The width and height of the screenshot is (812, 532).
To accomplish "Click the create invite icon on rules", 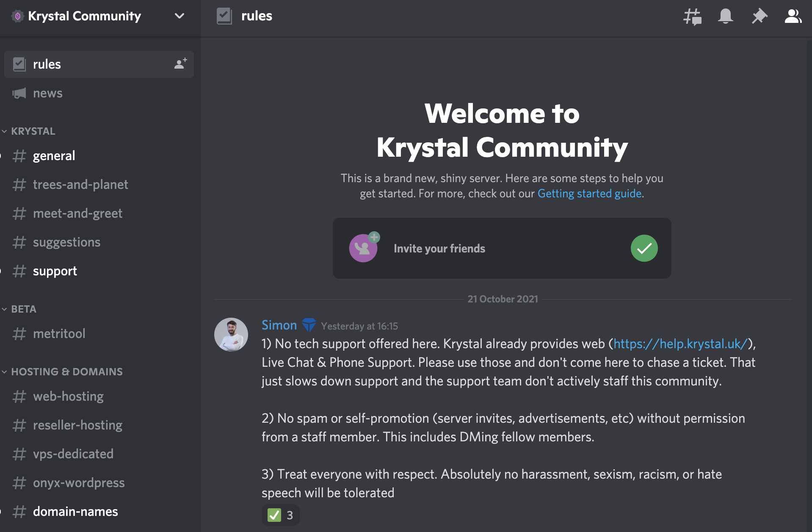I will [181, 64].
